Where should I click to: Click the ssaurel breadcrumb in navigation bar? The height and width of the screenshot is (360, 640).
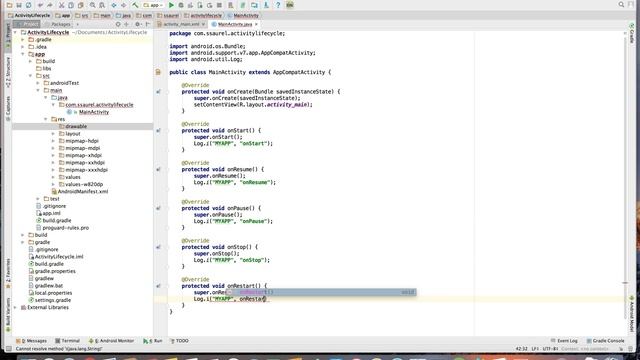click(x=168, y=16)
